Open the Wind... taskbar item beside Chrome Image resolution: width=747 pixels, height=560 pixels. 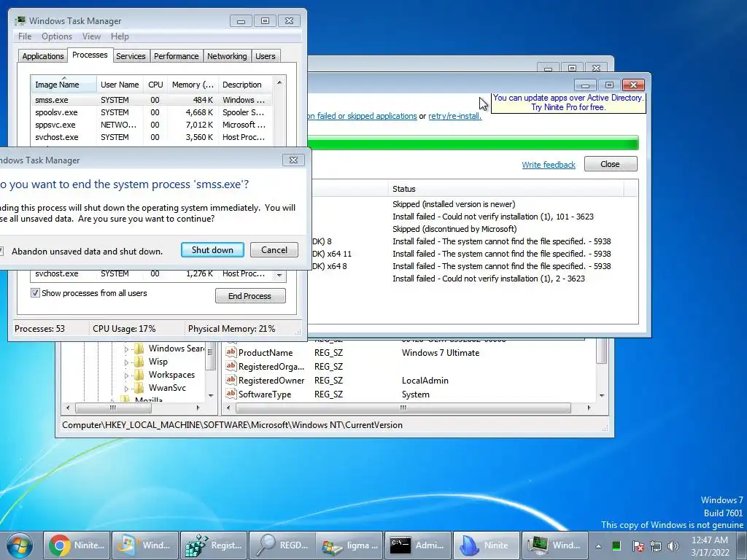(x=145, y=545)
